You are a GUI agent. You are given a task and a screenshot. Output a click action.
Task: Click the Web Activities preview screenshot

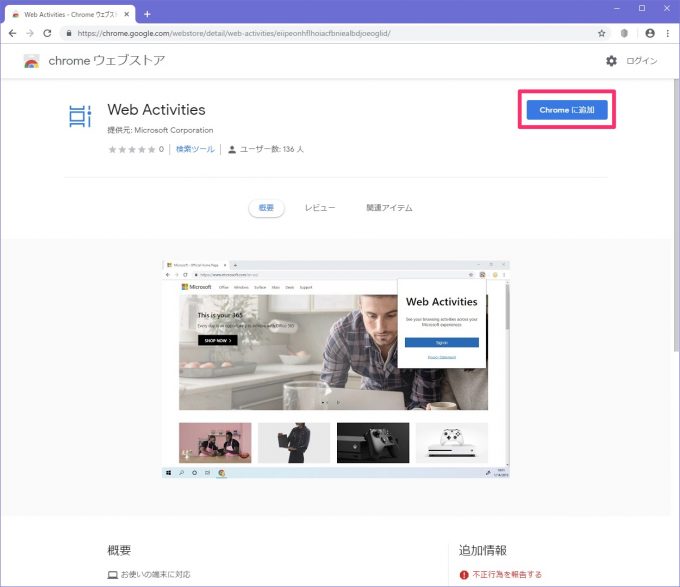tap(336, 369)
